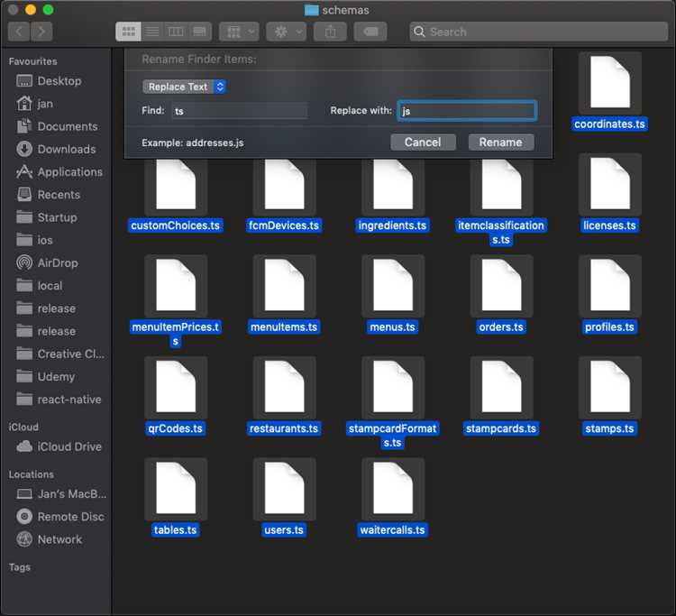Select the ingredients.ts file icon

click(393, 185)
